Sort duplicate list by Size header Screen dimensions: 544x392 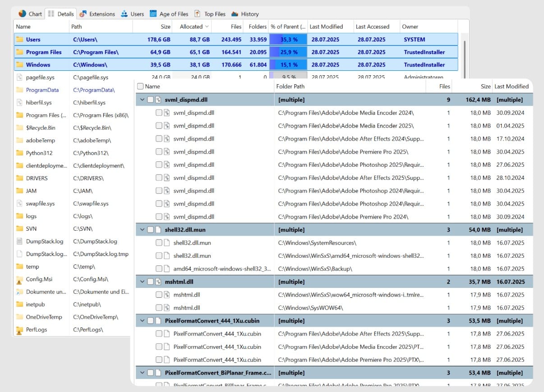click(472, 87)
